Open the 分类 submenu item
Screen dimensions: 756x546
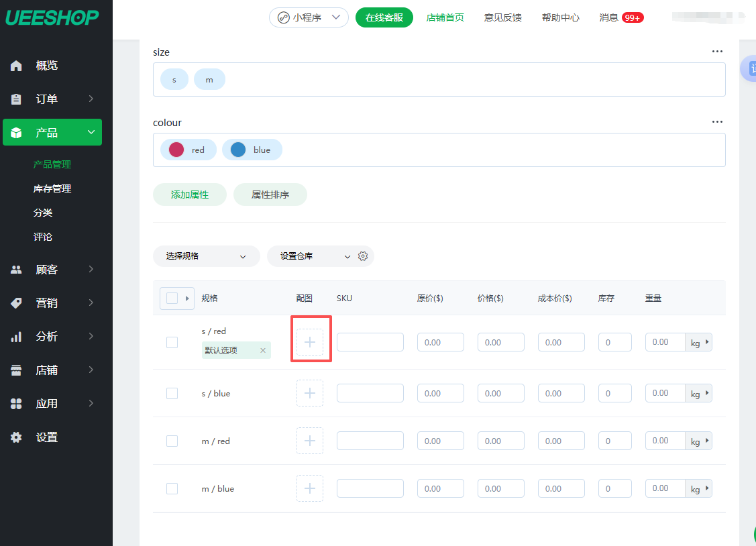[43, 213]
